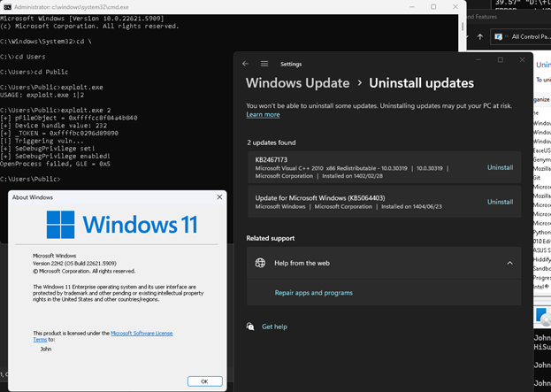The image size is (551, 392).
Task: Click Up arrow in Control Panel window
Action: [x=480, y=36]
